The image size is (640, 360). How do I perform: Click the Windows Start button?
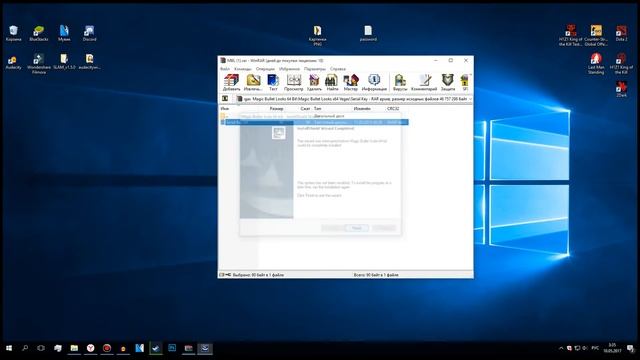9,348
